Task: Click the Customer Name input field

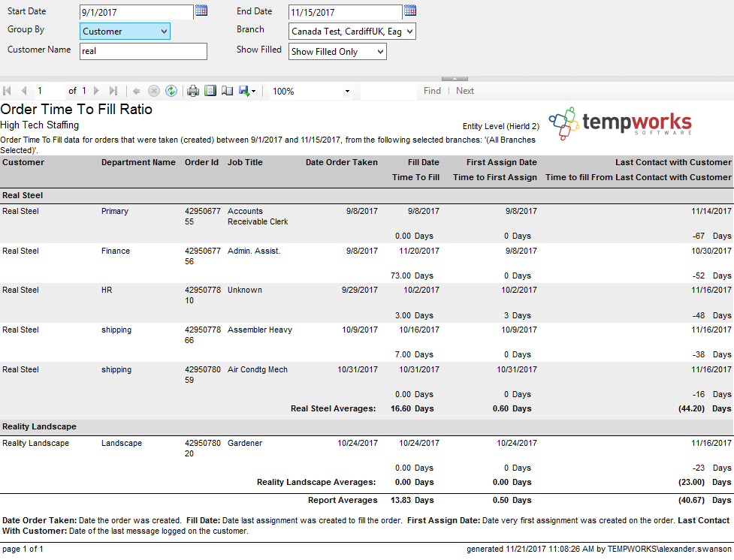Action: [143, 52]
